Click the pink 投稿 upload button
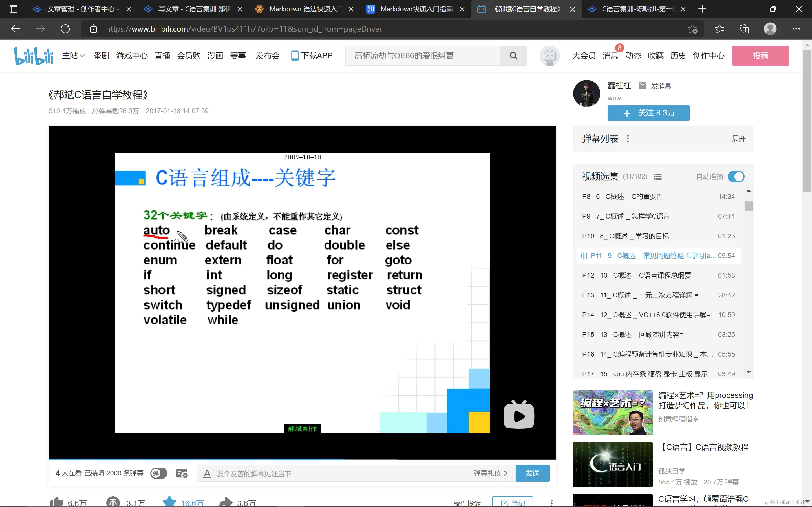812x507 pixels. (760, 56)
